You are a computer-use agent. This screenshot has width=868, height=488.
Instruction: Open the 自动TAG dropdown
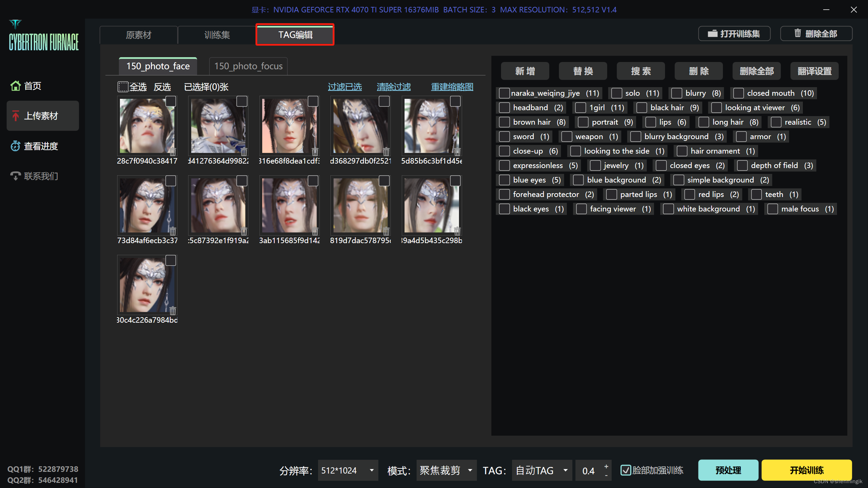[542, 470]
